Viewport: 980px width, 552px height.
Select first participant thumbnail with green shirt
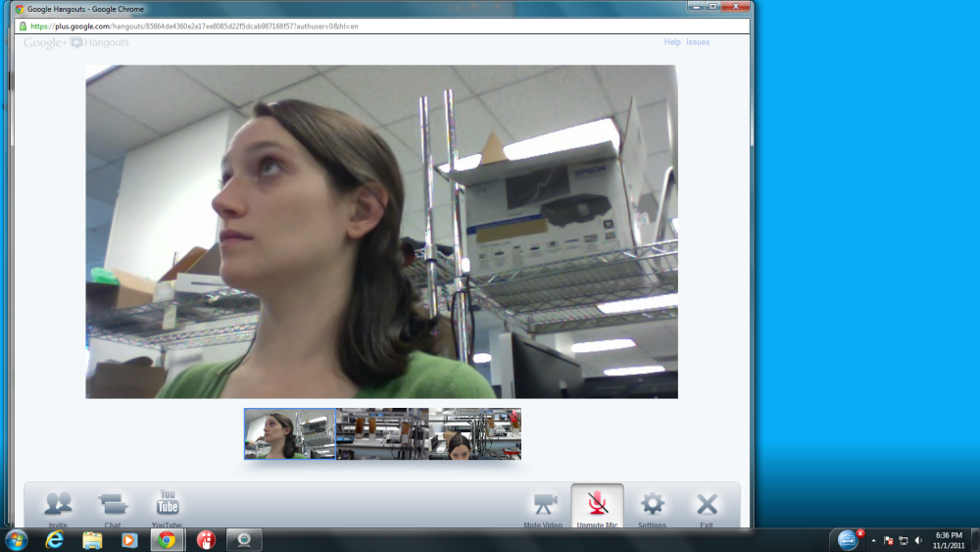point(290,434)
